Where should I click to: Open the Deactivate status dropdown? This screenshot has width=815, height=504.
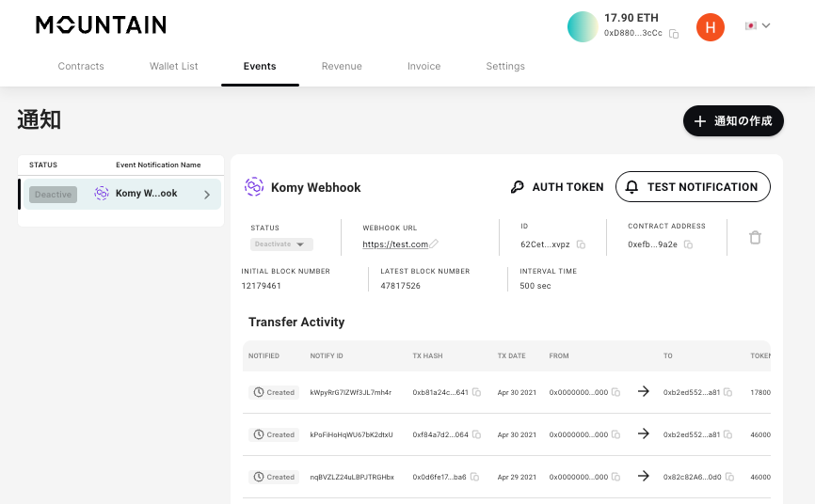(281, 244)
